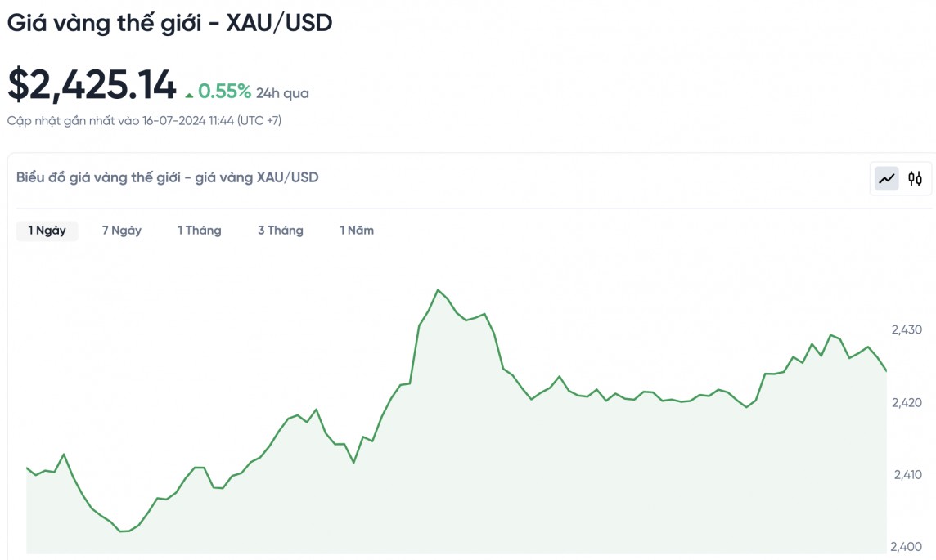Open the 3 Tháng chart range

[x=281, y=231]
